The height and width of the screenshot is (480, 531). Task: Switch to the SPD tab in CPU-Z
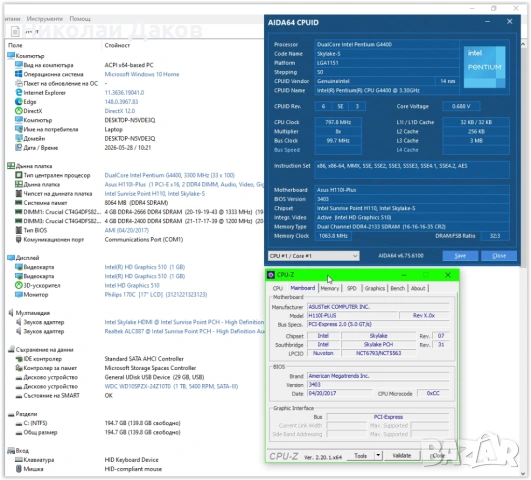click(352, 288)
